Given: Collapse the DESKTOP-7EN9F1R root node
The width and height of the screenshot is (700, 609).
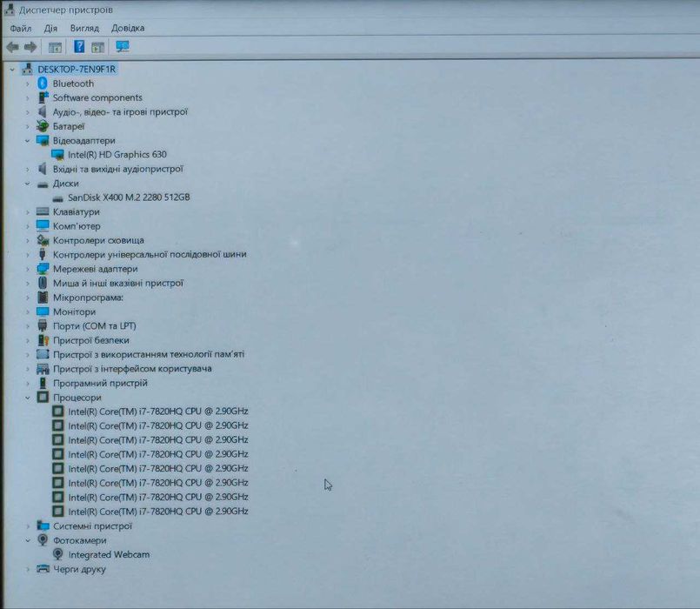Looking at the screenshot, I should point(12,70).
